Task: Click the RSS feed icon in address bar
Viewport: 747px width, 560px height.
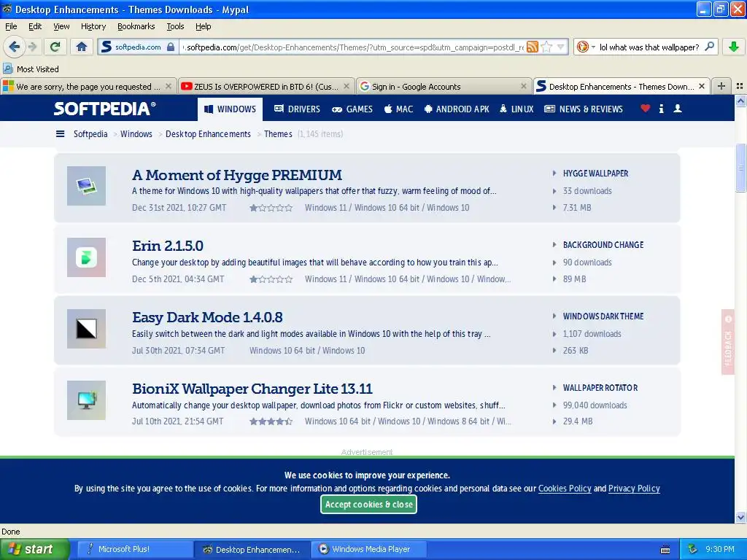Action: pos(532,47)
